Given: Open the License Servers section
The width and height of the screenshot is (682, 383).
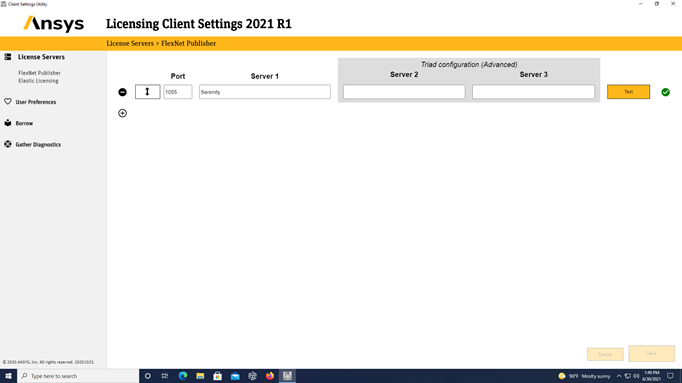Looking at the screenshot, I should click(41, 57).
